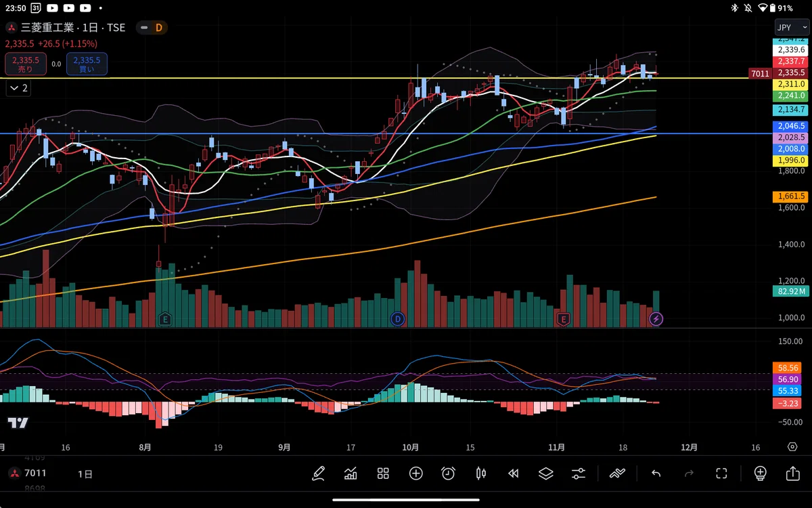Tap the red November E earnings marker
Screen dimensions: 812x508
pyautogui.click(x=563, y=318)
